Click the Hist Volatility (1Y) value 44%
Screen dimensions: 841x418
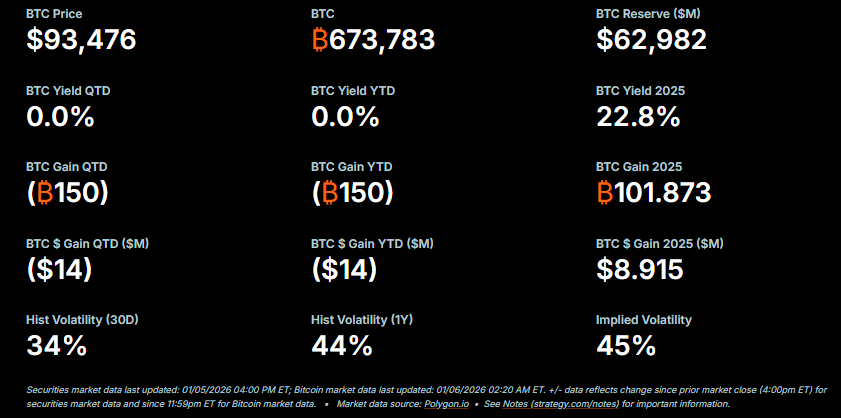[341, 346]
